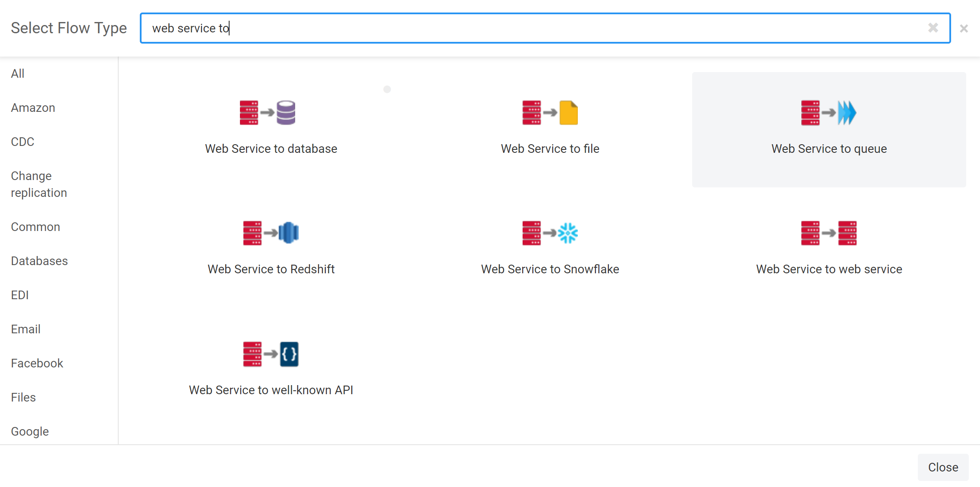
Task: Show All flow types category
Action: [18, 73]
